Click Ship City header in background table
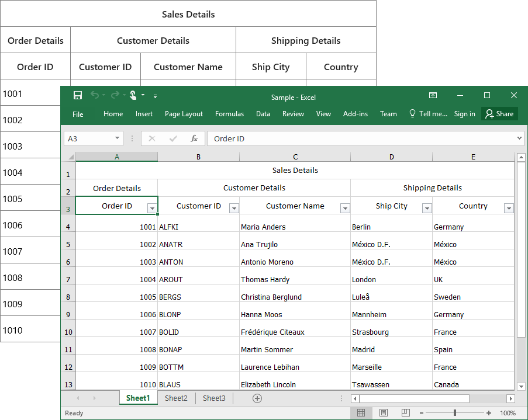Screen dimensions: 528x420 [271, 67]
